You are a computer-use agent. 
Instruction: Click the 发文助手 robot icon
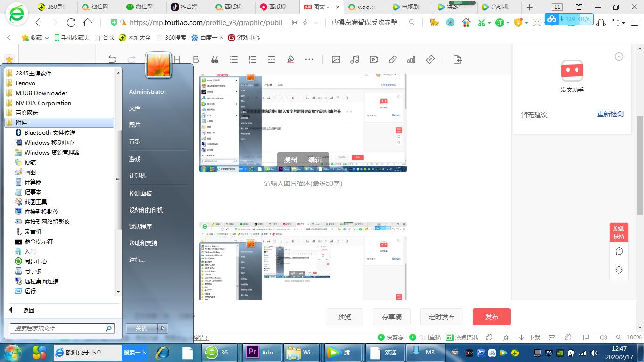572,71
